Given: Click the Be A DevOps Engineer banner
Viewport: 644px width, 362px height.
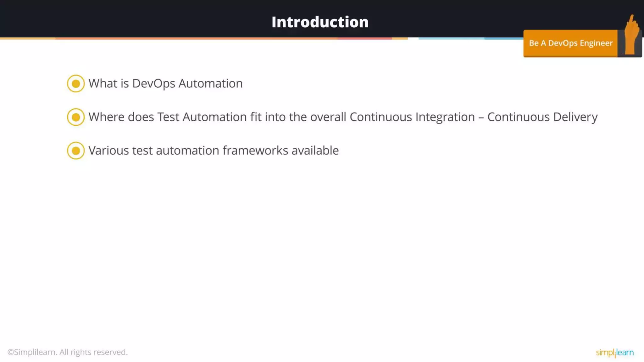Looking at the screenshot, I should click(x=570, y=43).
